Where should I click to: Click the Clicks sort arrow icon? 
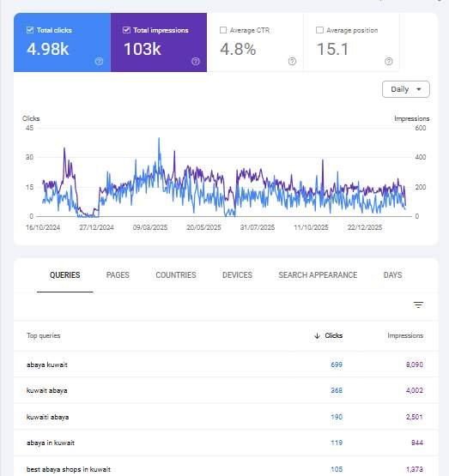[317, 335]
